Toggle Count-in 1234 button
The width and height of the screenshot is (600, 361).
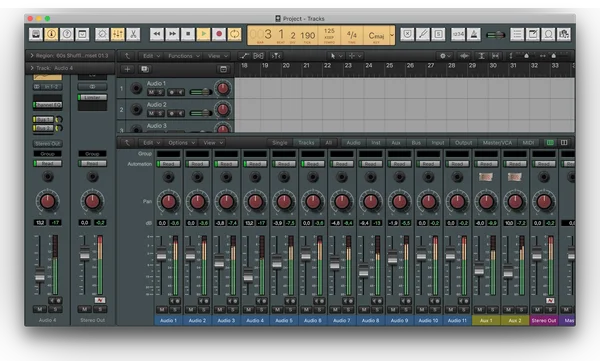458,34
